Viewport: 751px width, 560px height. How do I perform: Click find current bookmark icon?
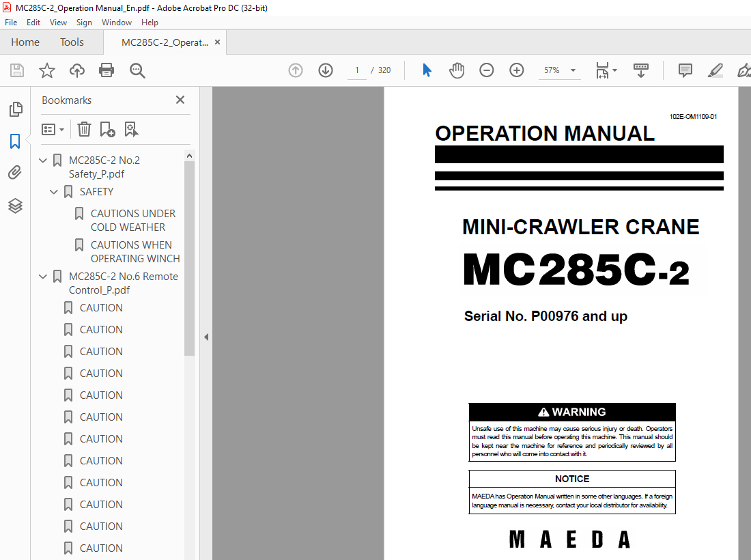[131, 129]
